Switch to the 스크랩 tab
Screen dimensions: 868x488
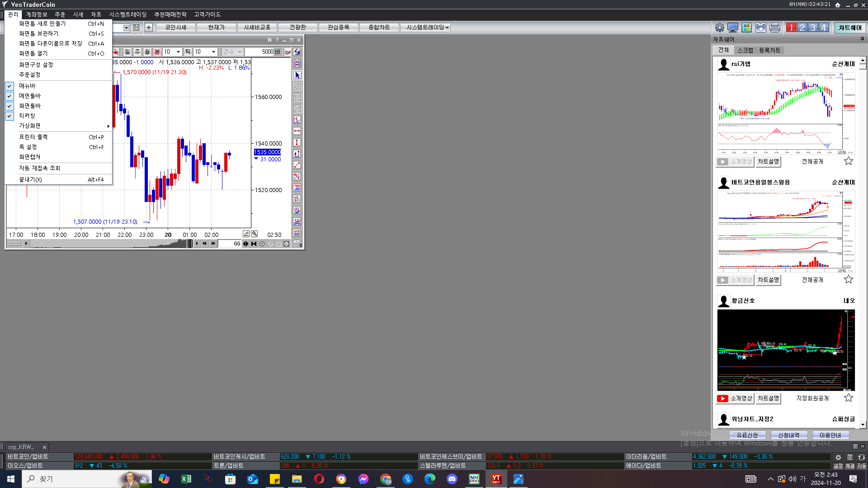coord(745,50)
